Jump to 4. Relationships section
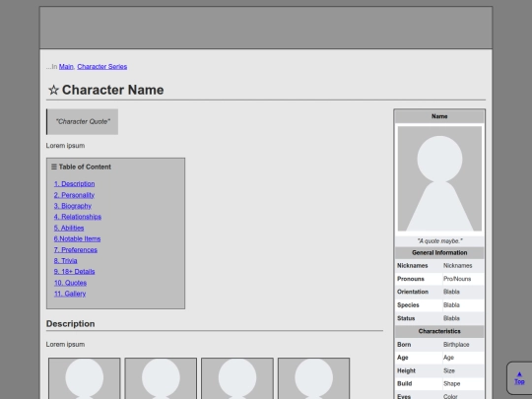Viewport: 532px width, 399px height. 78,217
